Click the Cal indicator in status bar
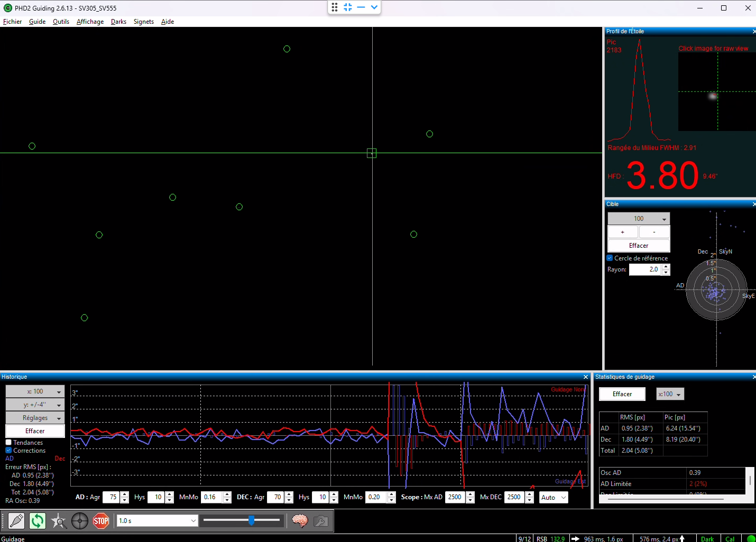The image size is (756, 542). pos(730,539)
